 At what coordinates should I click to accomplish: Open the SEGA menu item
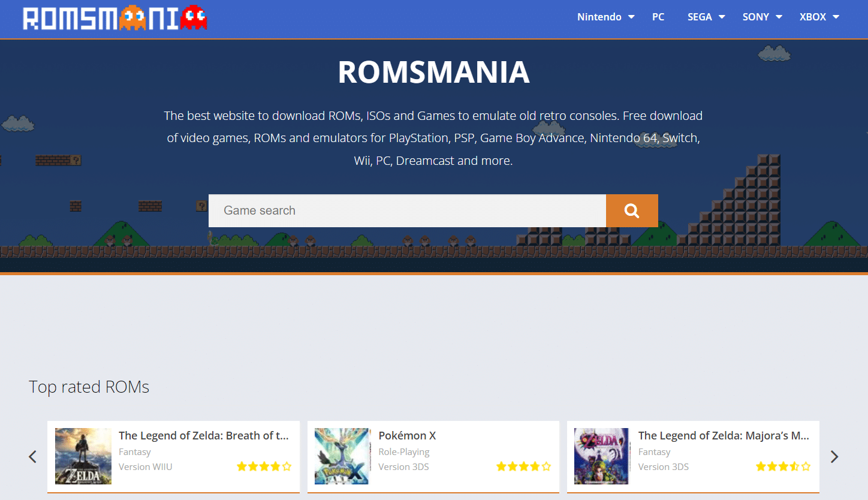tap(700, 17)
